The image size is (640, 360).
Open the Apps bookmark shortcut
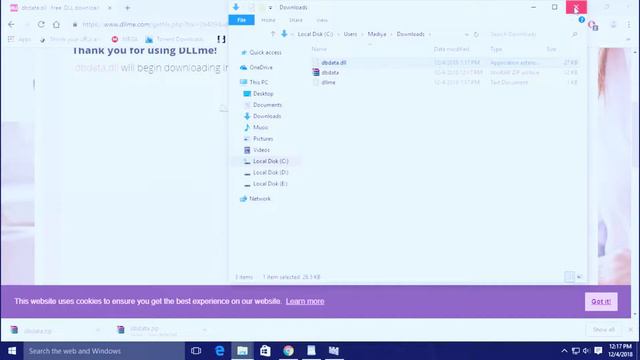tap(20, 39)
